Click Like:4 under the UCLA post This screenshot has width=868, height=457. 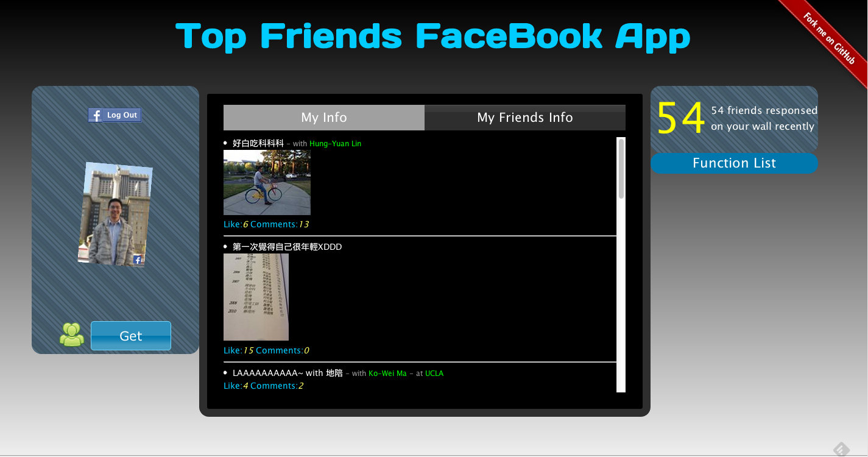[236, 386]
